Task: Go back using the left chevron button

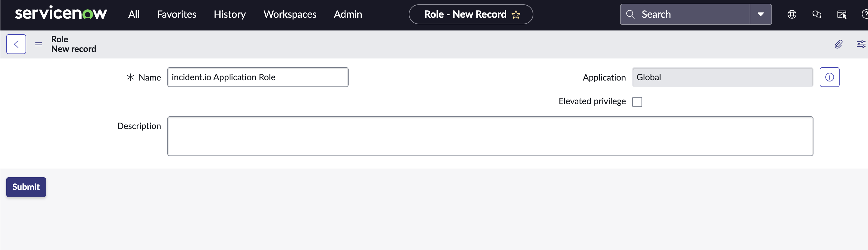Action: click(16, 44)
